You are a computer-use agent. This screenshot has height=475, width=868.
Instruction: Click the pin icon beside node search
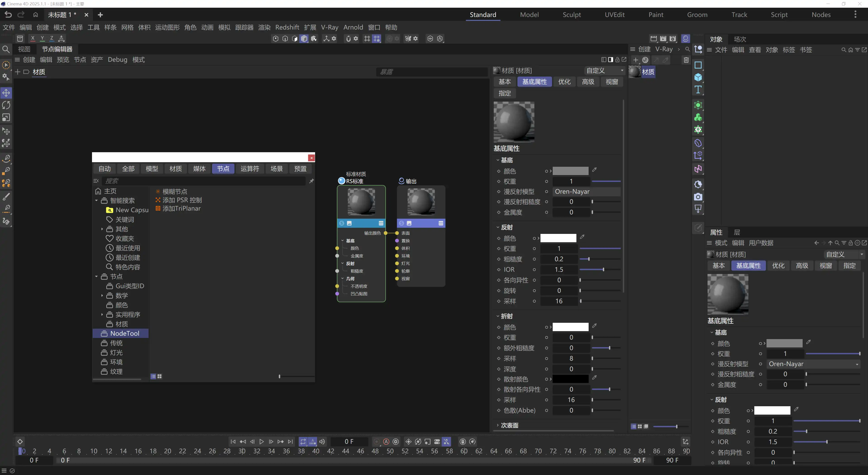tap(311, 181)
